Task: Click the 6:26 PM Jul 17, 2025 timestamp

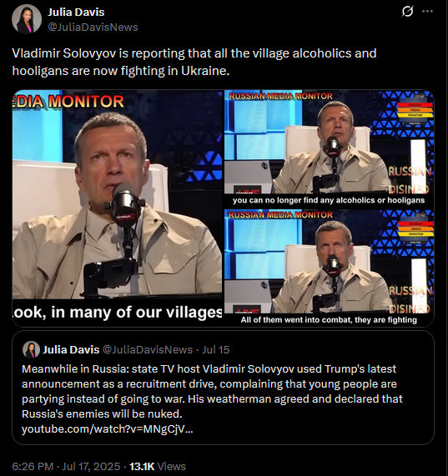Action: coord(66,466)
